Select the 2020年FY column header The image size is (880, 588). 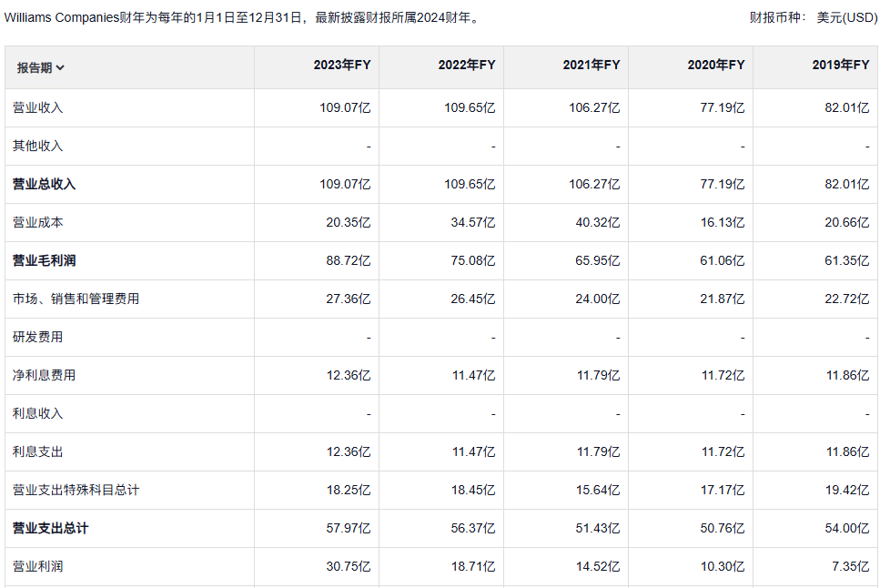point(715,65)
